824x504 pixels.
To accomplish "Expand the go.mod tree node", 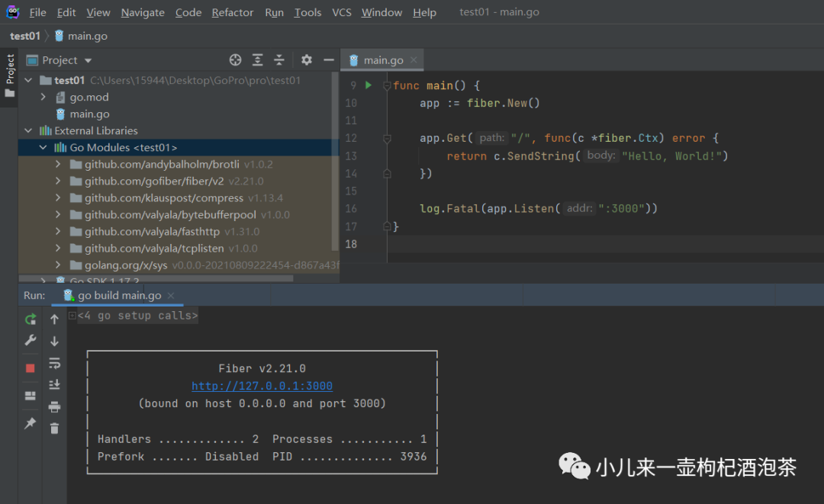I will point(44,97).
